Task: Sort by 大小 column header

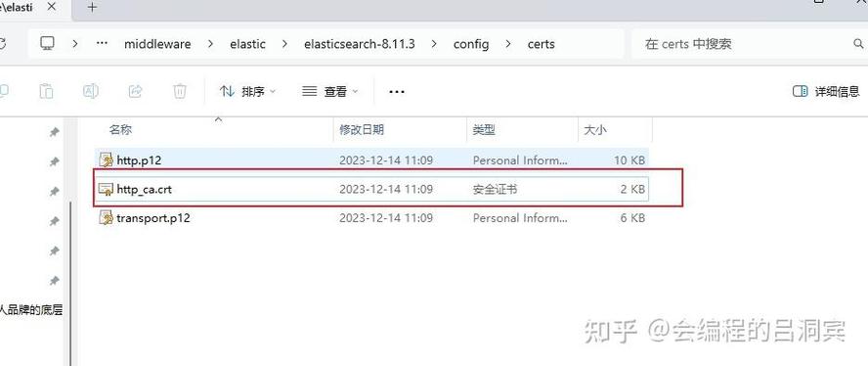Action: [x=595, y=130]
